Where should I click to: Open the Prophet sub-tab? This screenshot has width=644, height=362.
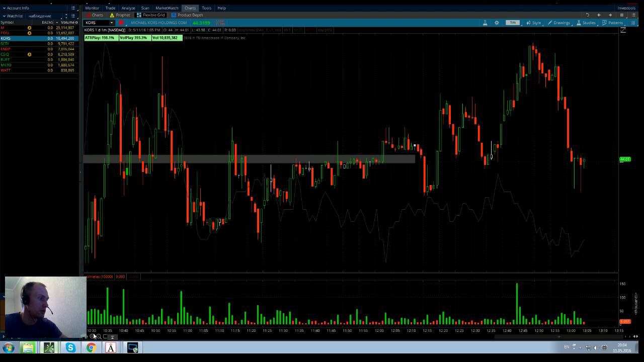pyautogui.click(x=120, y=15)
